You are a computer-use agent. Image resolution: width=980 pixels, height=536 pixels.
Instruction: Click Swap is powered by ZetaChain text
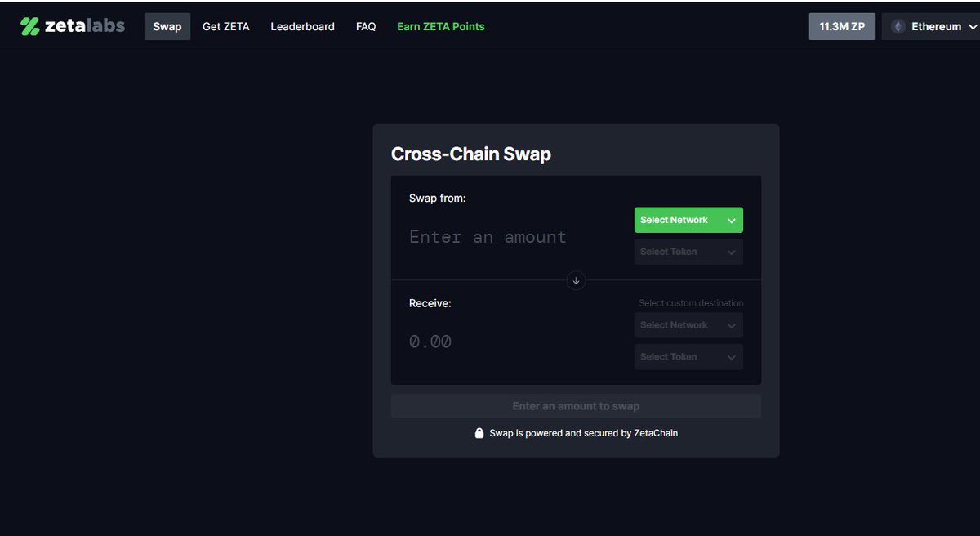point(583,433)
